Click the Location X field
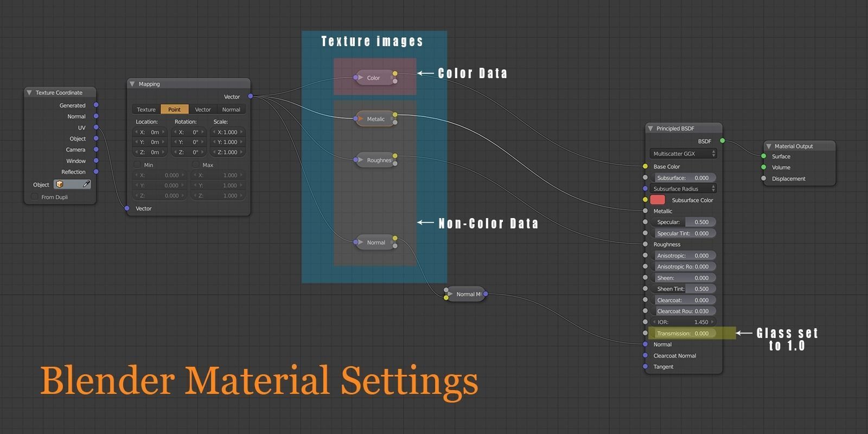Image resolution: width=868 pixels, height=434 pixels. click(x=150, y=132)
